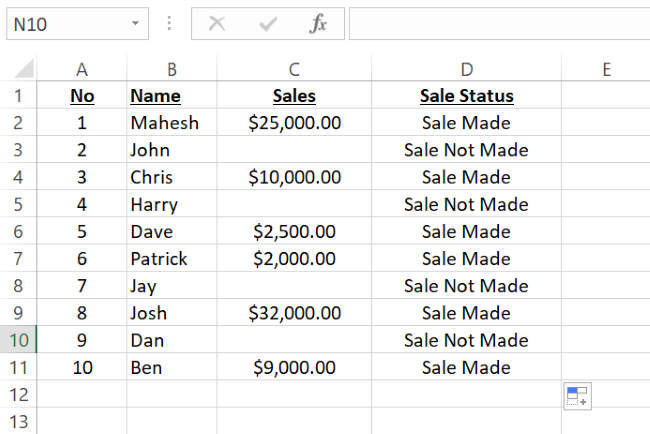650x434 pixels.
Task: Click the $32,000.00 sales cell
Action: click(x=294, y=313)
